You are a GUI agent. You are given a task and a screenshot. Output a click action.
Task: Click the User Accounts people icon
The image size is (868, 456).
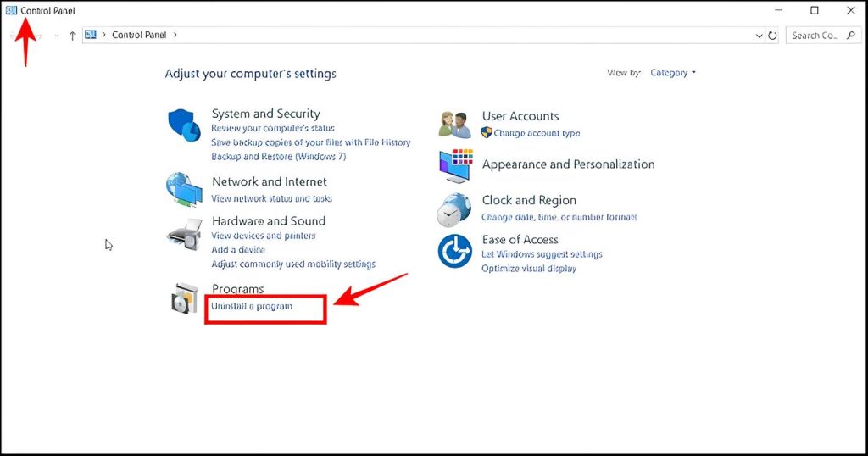455,125
